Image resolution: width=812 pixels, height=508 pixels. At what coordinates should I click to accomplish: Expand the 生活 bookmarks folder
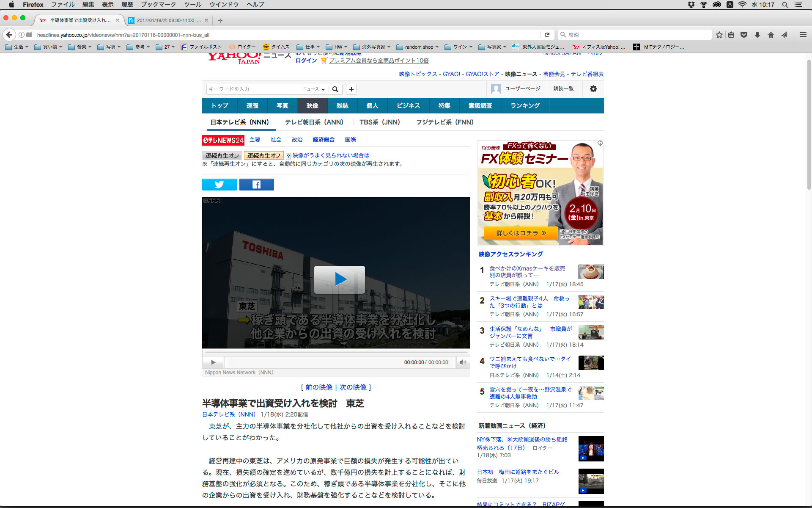(17, 47)
